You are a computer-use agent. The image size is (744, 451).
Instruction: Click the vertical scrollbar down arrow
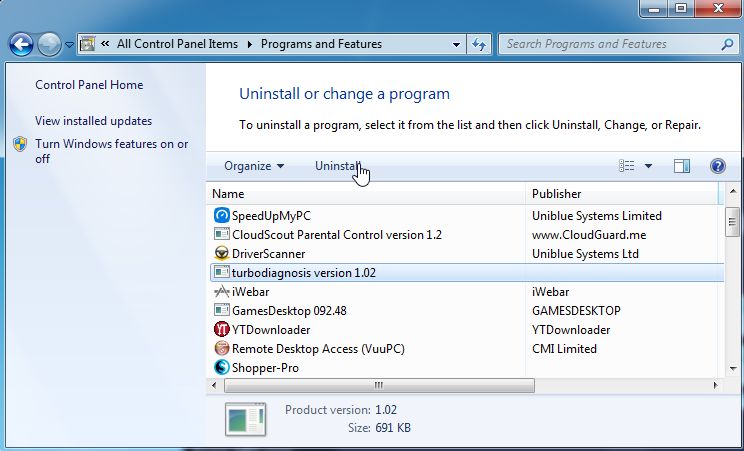pyautogui.click(x=733, y=369)
